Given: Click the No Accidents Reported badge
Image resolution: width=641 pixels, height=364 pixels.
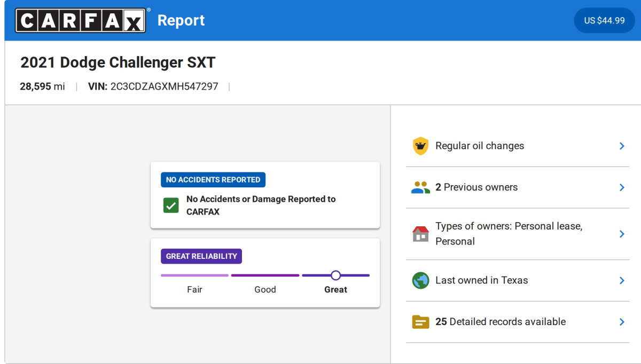Looking at the screenshot, I should (x=213, y=180).
